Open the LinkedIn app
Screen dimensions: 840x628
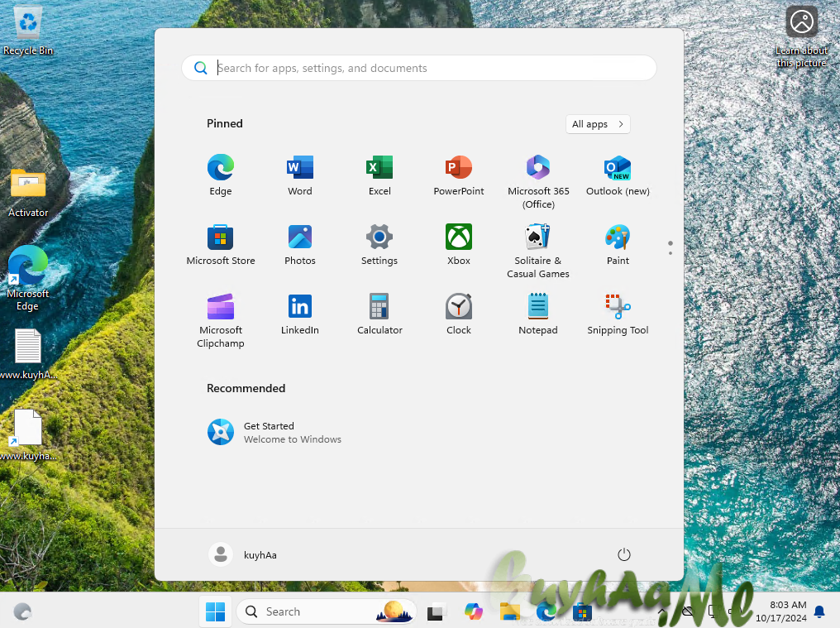click(299, 314)
